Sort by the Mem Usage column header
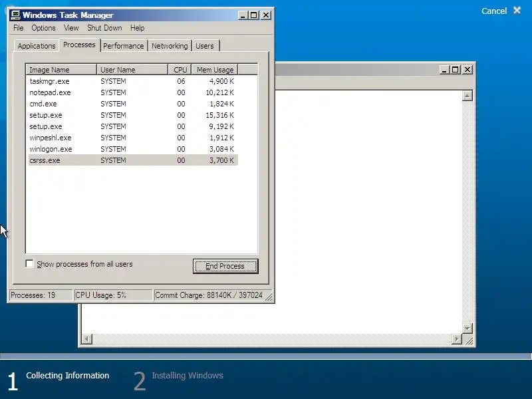This screenshot has width=532, height=399. [215, 70]
